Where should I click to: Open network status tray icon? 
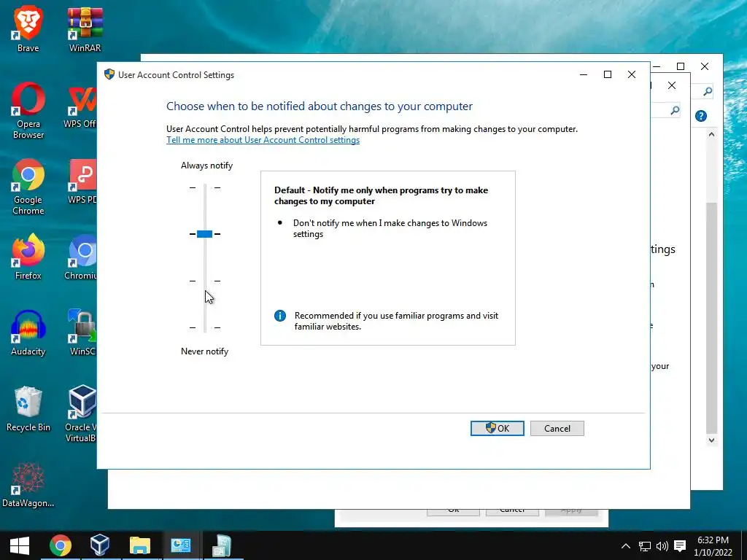tap(645, 545)
